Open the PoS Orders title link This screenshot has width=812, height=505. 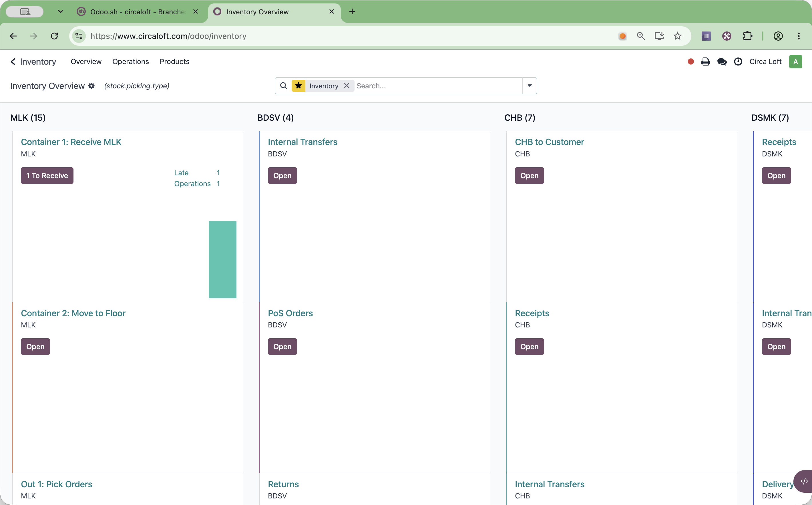tap(290, 313)
